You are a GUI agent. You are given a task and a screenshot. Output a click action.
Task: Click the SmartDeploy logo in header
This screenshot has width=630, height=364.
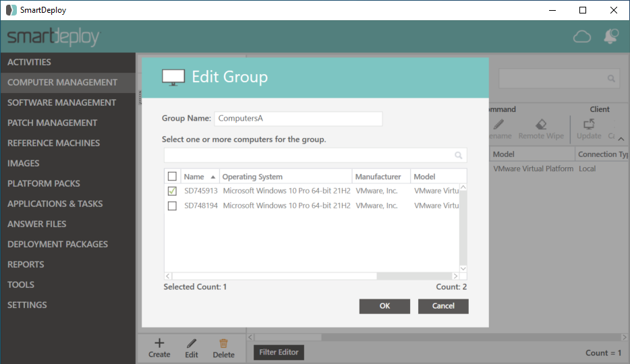point(53,37)
